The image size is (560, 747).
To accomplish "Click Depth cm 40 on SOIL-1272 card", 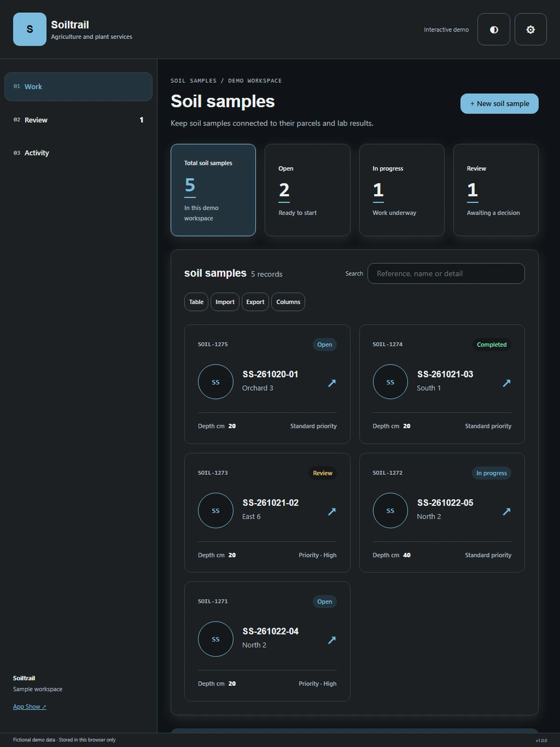I will pyautogui.click(x=392, y=555).
